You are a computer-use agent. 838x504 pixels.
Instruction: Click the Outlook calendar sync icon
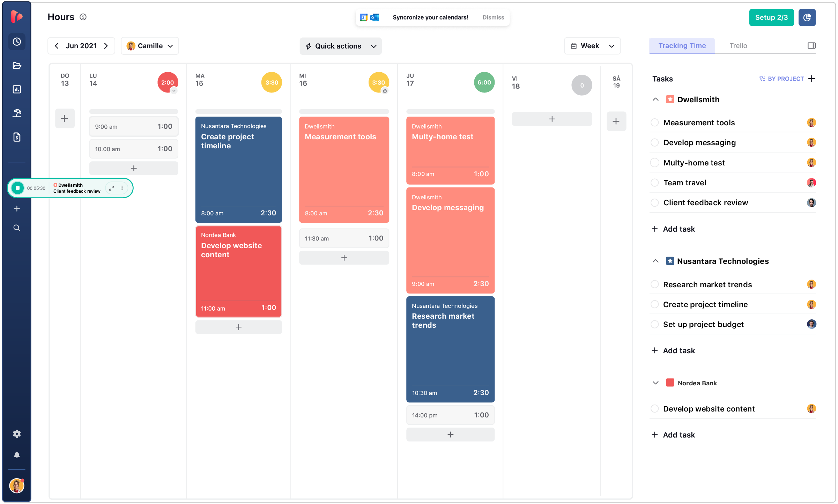point(375,17)
